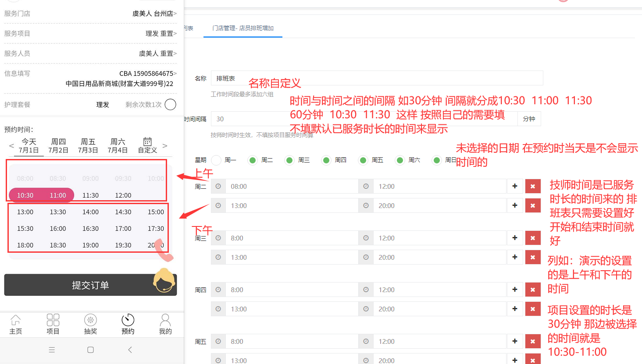Edit the 名称 schedule name field
Viewport: 642px width, 364px height.
pos(377,78)
